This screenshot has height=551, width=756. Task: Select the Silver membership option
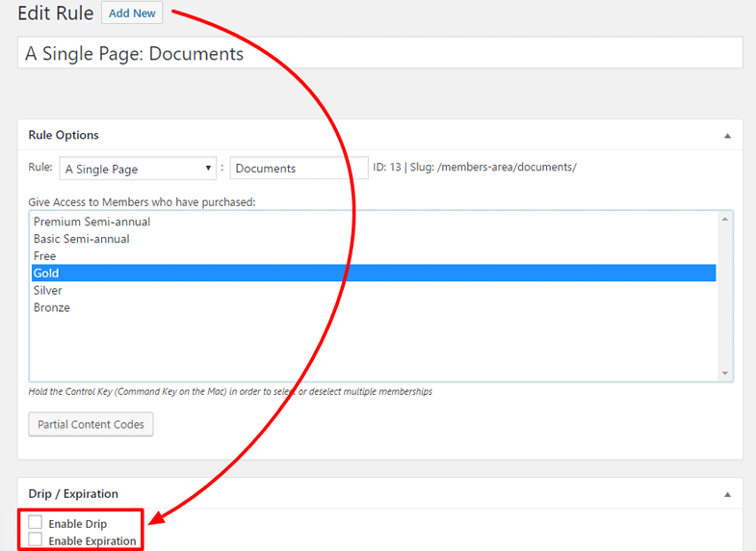coord(47,290)
